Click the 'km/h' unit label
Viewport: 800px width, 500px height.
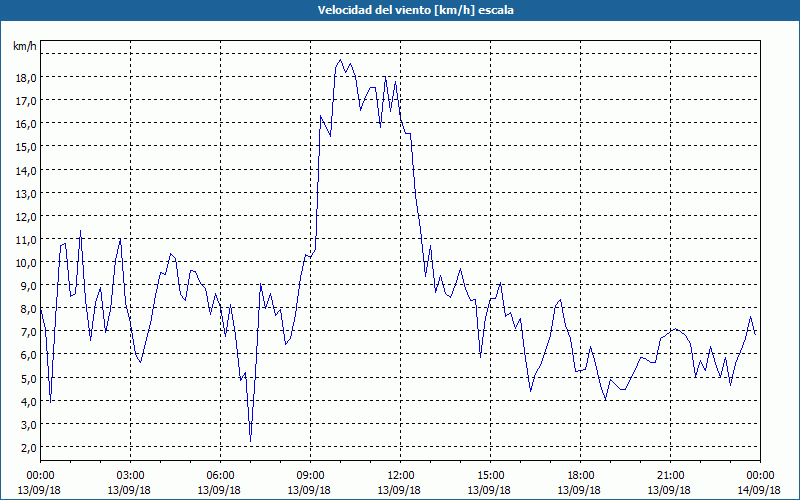click(24, 46)
